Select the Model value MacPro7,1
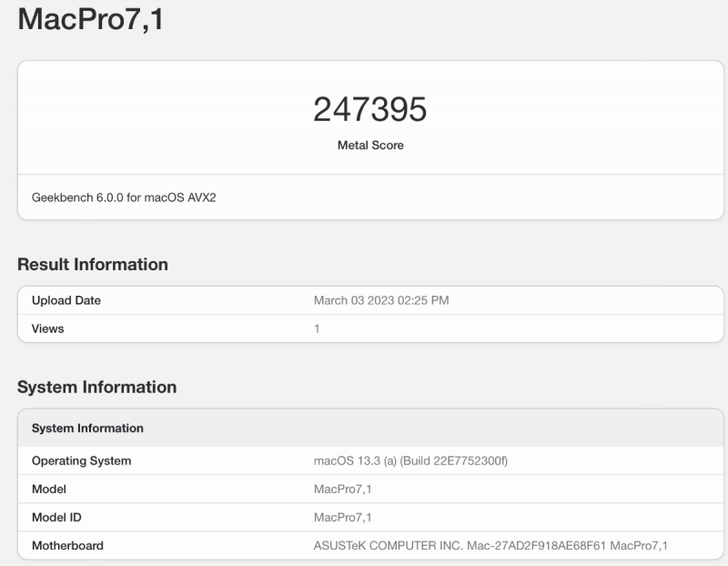Viewport: 728px width, 566px height. 343,490
